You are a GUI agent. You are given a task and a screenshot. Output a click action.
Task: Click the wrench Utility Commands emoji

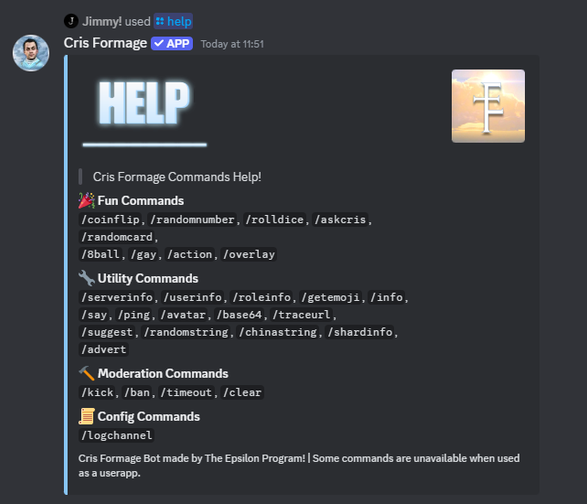[x=86, y=278]
